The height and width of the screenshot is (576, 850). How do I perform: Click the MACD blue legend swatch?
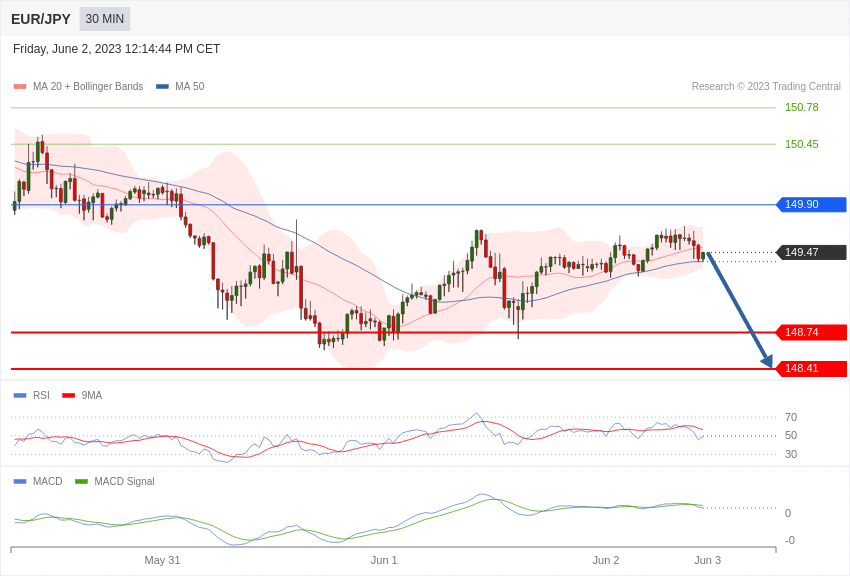(x=20, y=481)
